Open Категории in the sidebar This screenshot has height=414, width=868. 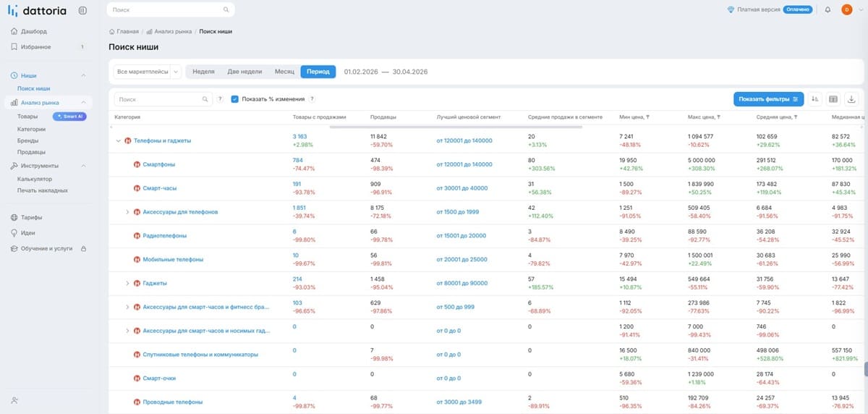pos(31,128)
